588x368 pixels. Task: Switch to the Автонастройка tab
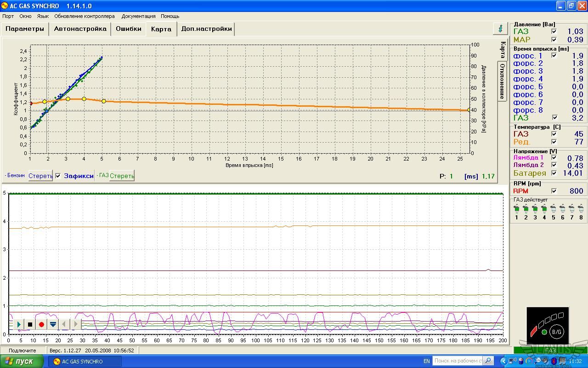tap(80, 29)
